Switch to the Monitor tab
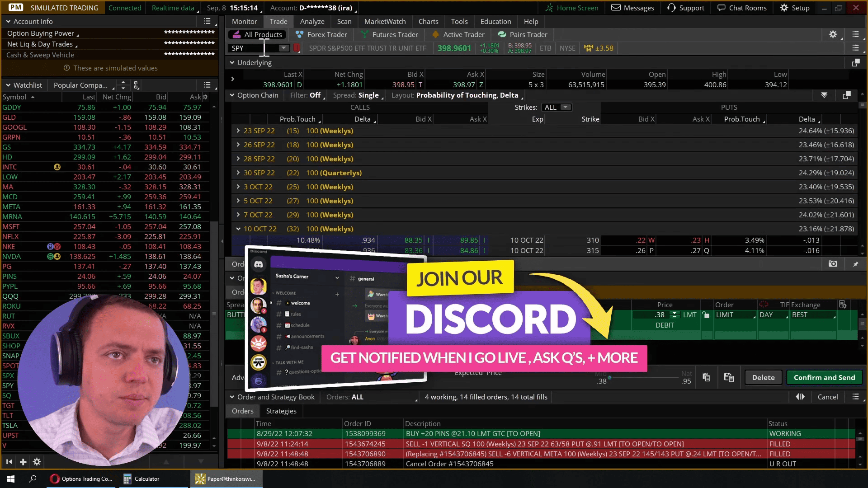Screen dimensions: 868x488 [x=245, y=21]
